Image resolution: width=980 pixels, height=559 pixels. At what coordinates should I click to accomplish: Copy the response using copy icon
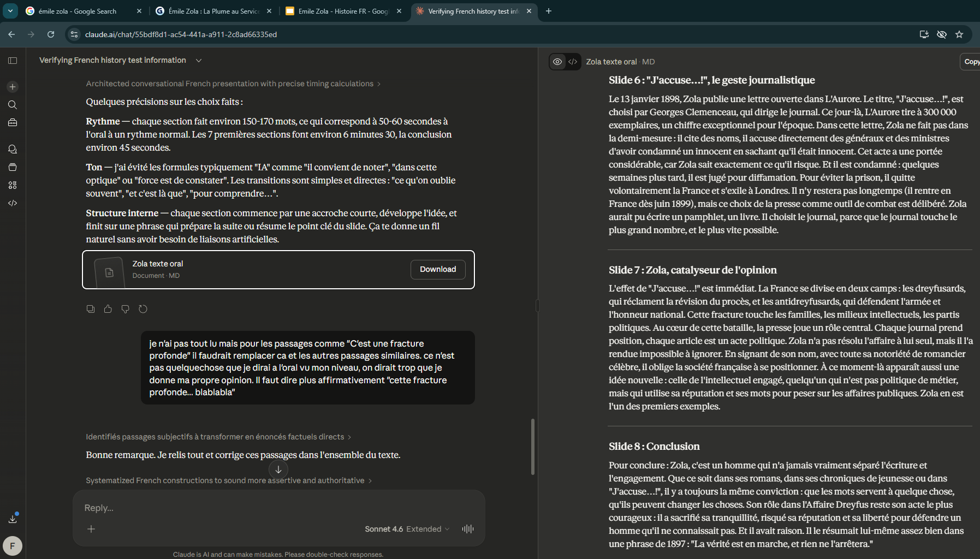(91, 309)
